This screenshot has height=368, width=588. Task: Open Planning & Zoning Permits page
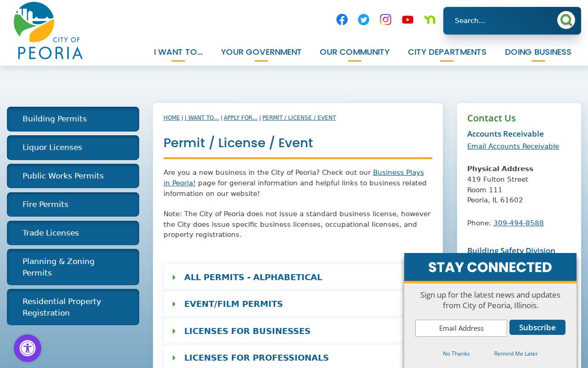point(73,267)
